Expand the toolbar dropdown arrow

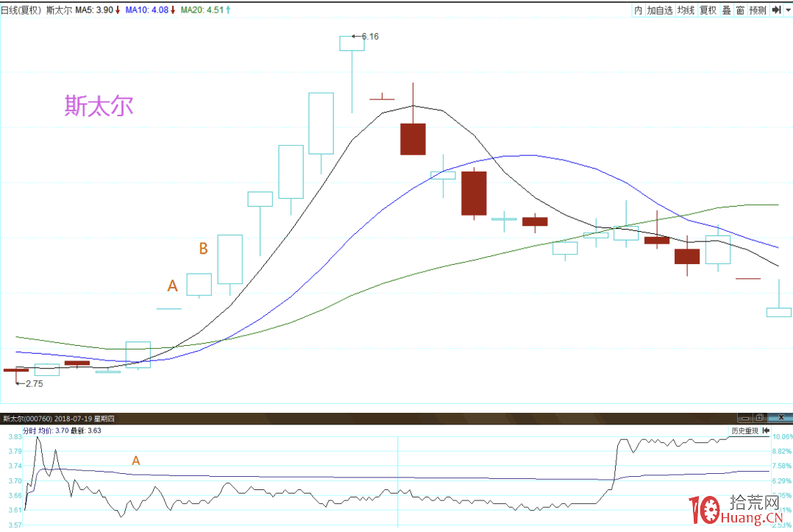tap(788, 10)
